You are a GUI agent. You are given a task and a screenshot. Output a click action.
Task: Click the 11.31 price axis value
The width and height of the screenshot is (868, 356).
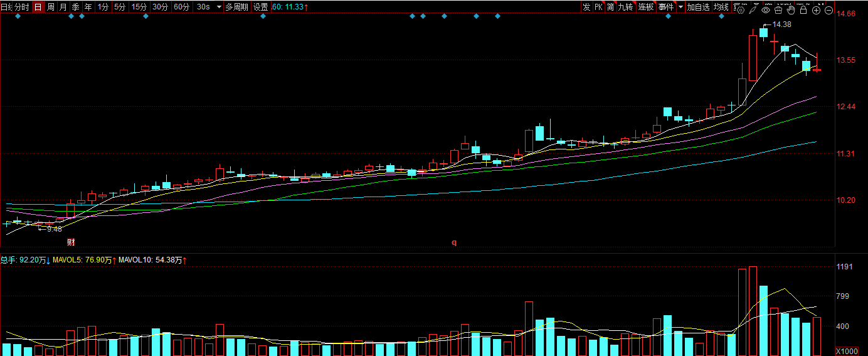pos(847,153)
